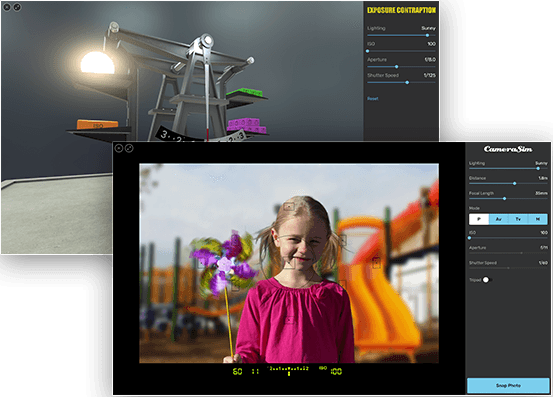Click the Focal Length slider handle
Screen dimensions: 553x397
tap(504, 198)
